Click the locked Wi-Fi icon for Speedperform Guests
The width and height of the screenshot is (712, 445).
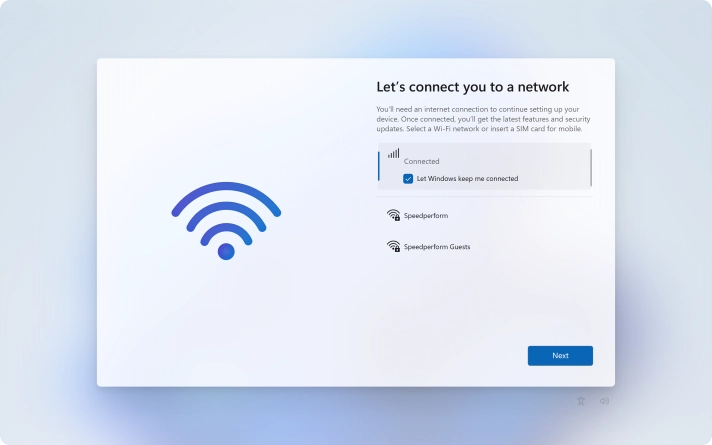point(393,246)
